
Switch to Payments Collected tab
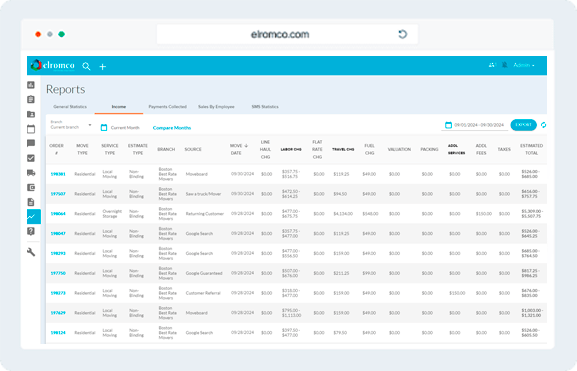pos(167,107)
